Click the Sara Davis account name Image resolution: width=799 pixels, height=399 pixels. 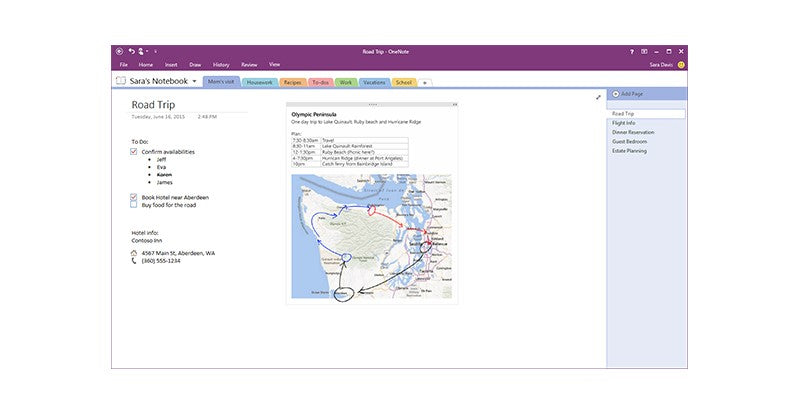tap(661, 65)
